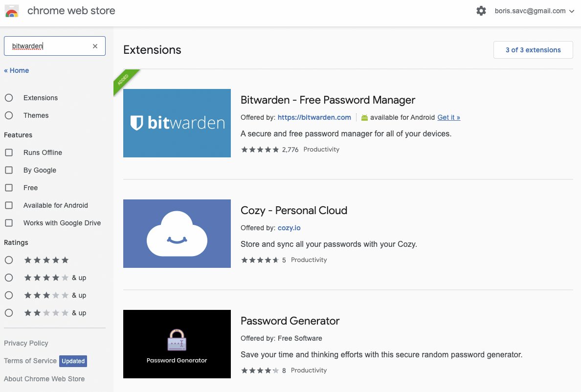Select the Themes radio button
Viewport: 581px width, 392px height.
9,115
